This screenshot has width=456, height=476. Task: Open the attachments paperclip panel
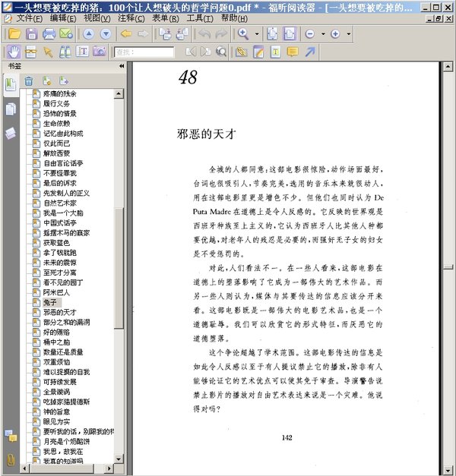[11, 460]
